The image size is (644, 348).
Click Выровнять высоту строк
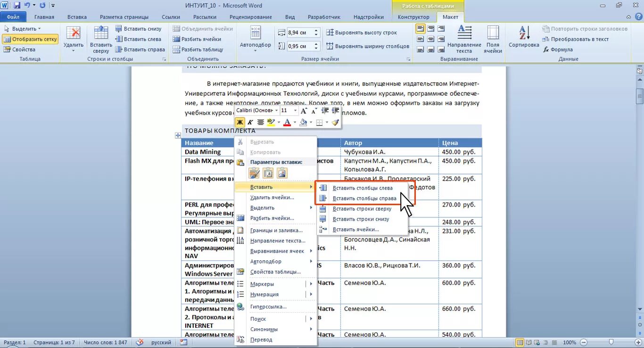362,33
